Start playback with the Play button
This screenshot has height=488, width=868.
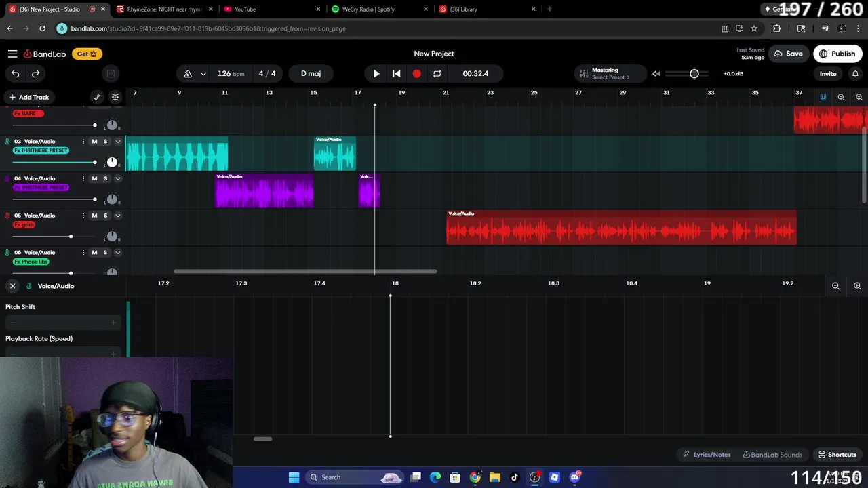point(376,73)
